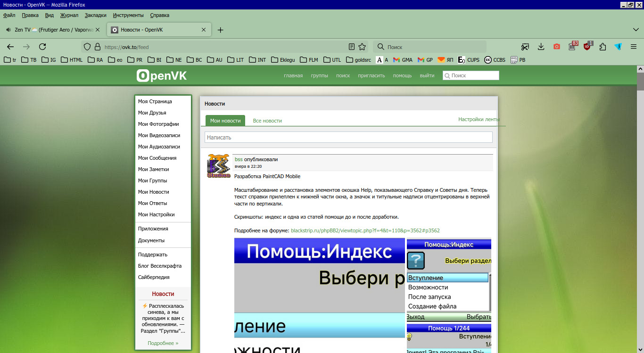Mute the Zen TV tab audio
The image size is (644, 353).
pyautogui.click(x=8, y=30)
